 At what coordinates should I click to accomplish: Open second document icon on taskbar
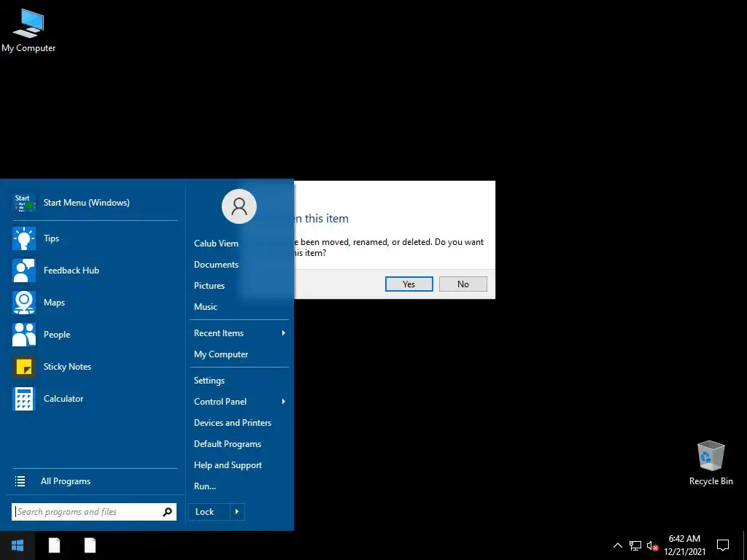pos(90,545)
